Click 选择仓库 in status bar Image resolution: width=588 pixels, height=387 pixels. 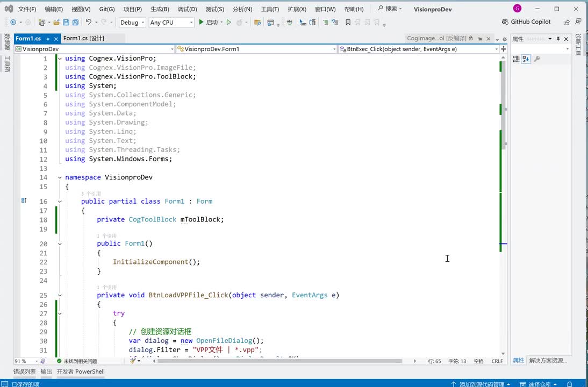coord(538,384)
